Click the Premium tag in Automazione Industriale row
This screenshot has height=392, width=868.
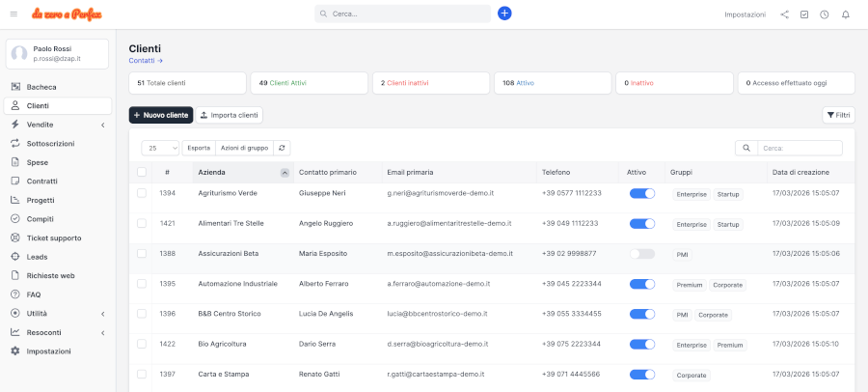coord(690,285)
